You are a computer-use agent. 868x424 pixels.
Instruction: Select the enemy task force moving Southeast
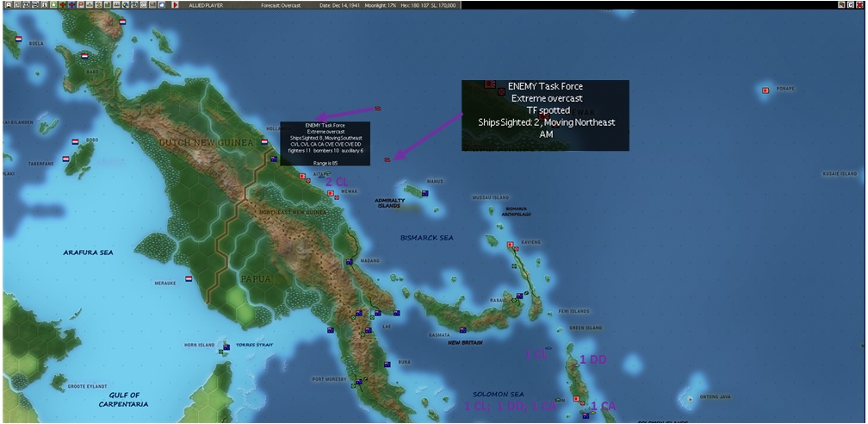378,108
